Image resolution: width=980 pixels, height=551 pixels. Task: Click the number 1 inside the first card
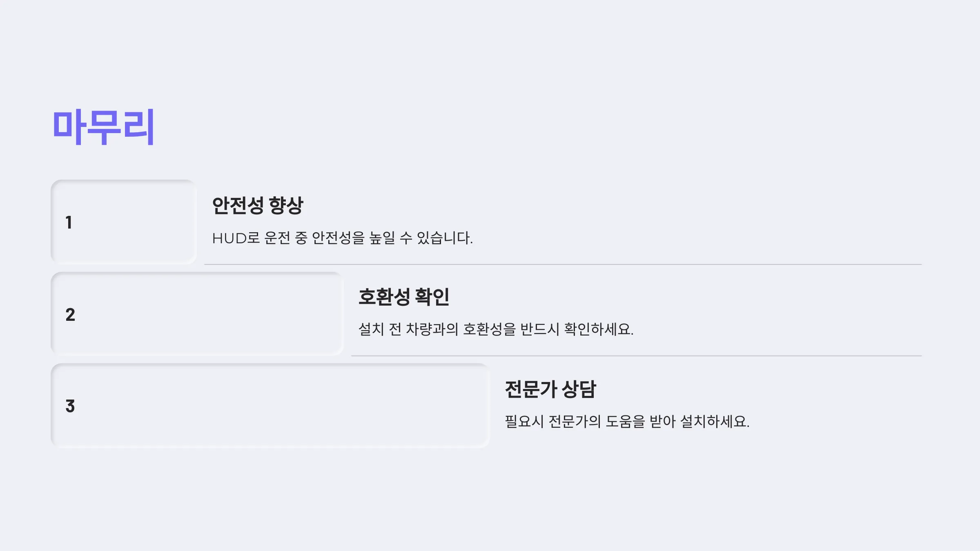pyautogui.click(x=69, y=222)
